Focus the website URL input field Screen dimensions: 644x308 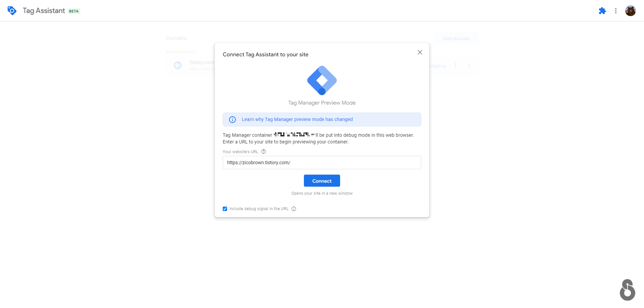click(x=322, y=163)
